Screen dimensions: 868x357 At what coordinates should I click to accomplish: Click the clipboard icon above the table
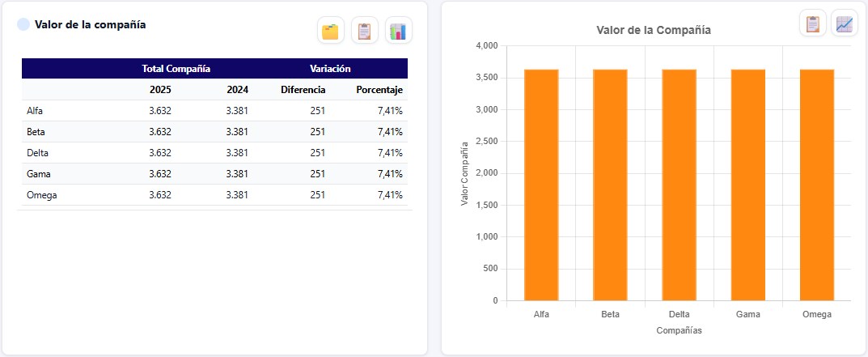point(365,31)
